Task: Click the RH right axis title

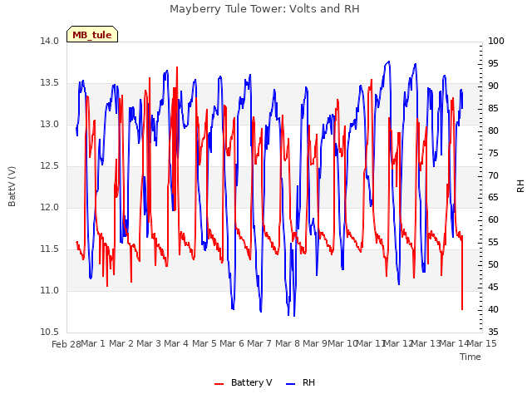Action: click(520, 186)
